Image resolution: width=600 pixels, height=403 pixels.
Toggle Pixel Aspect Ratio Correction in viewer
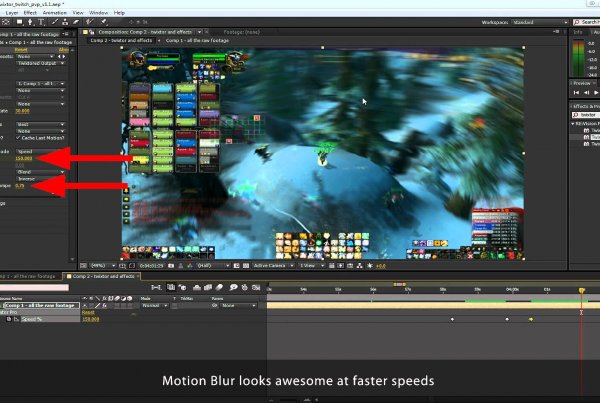(x=332, y=266)
